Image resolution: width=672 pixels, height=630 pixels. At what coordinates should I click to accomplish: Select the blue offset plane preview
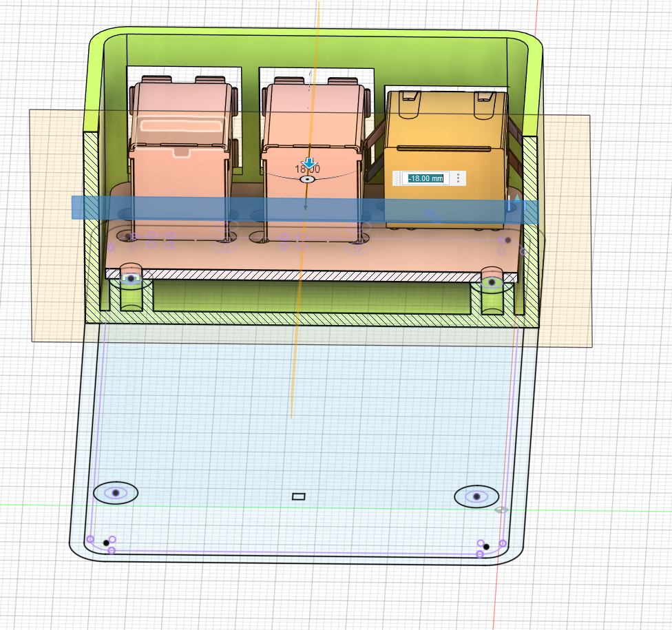pyautogui.click(x=305, y=209)
